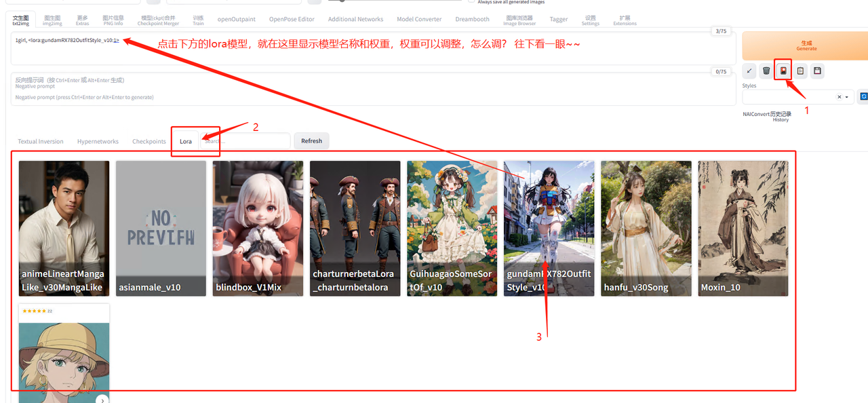Open the Textual Inversion tab

41,141
